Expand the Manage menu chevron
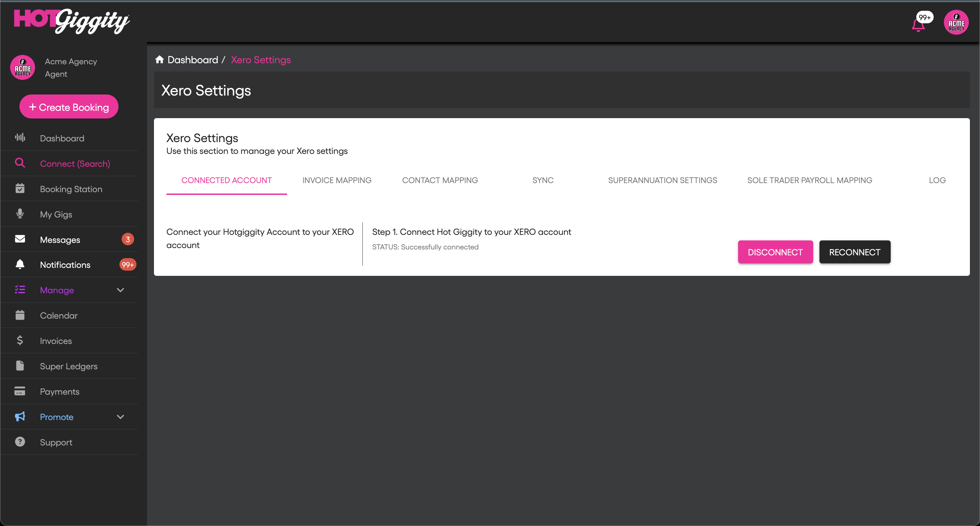This screenshot has height=526, width=980. [x=120, y=290]
